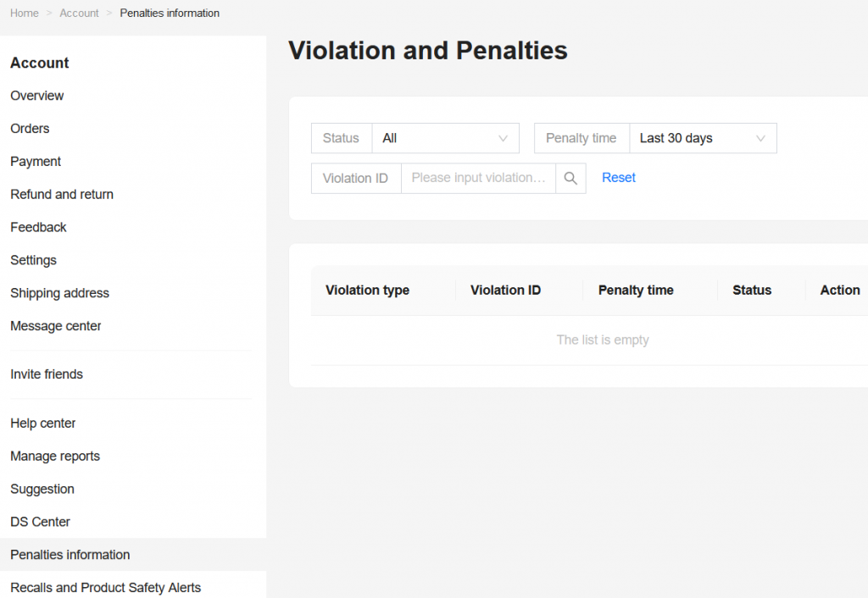The image size is (868, 598).
Task: Open Shipping address in the sidebar
Action: 60,293
